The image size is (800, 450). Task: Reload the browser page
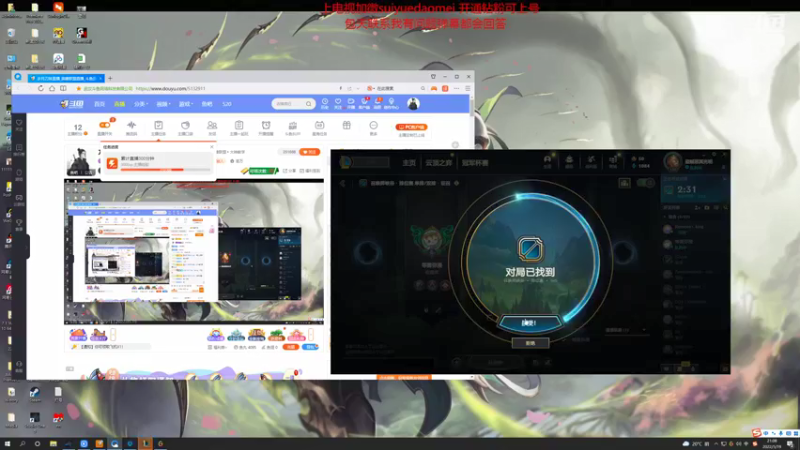(40, 88)
